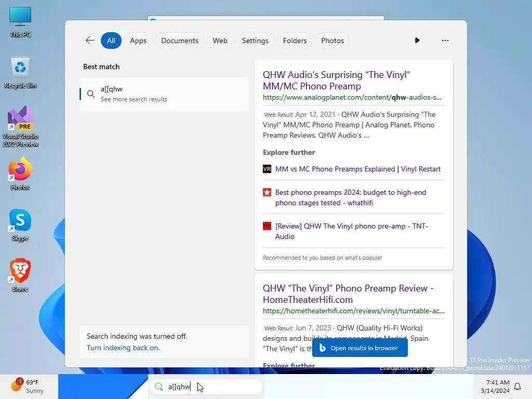Open QHW Phono Preamp Review HomeTheaterHifi title
Screen dimensions: 532x399
pyautogui.click(x=348, y=294)
